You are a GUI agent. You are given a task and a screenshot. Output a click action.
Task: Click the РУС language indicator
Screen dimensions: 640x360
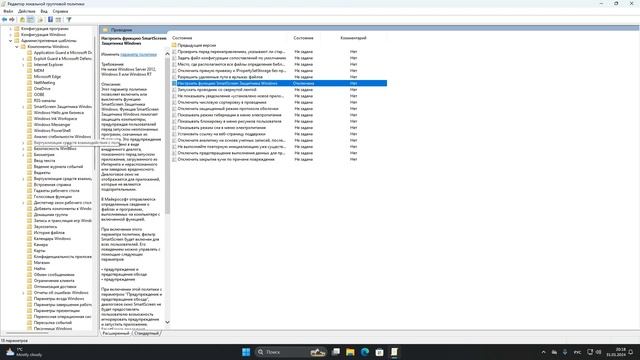point(577,352)
